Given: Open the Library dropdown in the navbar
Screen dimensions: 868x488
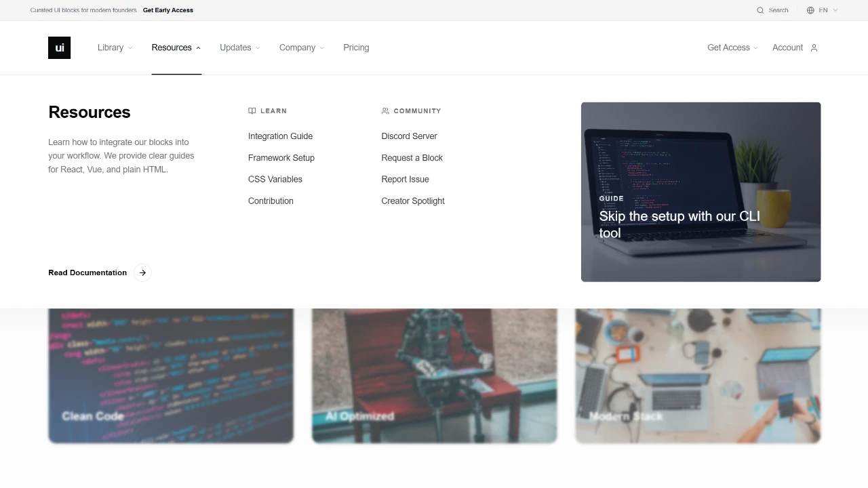Looking at the screenshot, I should [115, 47].
